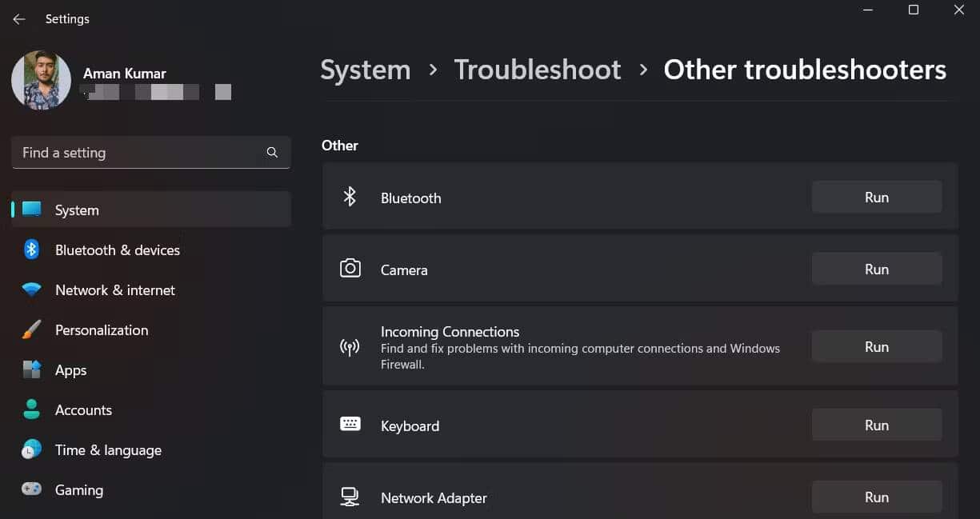Run the Incoming Connections troubleshooter
The width and height of the screenshot is (980, 519).
tap(876, 347)
